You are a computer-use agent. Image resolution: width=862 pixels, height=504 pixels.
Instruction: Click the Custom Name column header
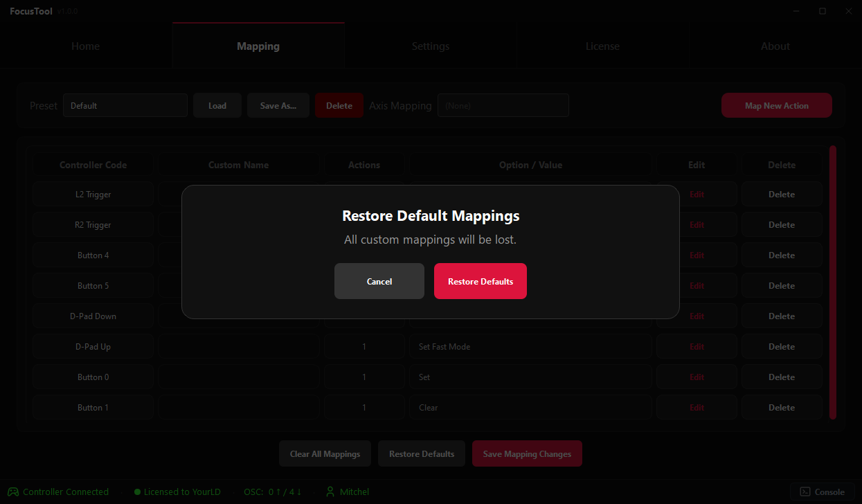click(x=238, y=165)
